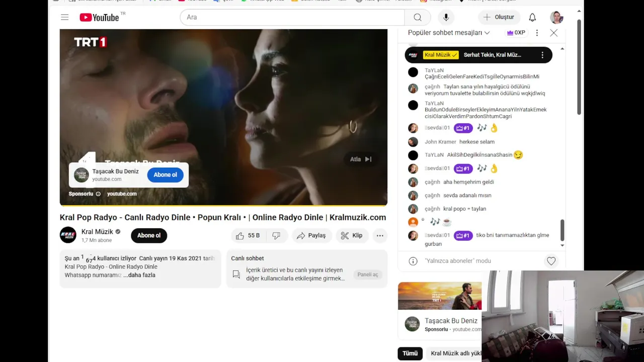This screenshot has height=362, width=644.
Task: Share the video with Paylaş
Action: 311,235
